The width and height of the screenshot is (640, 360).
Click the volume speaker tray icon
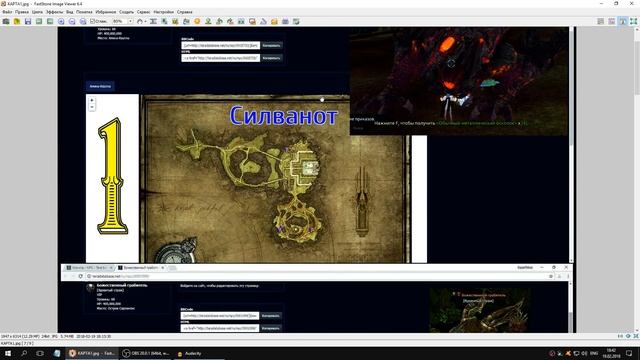[584, 353]
